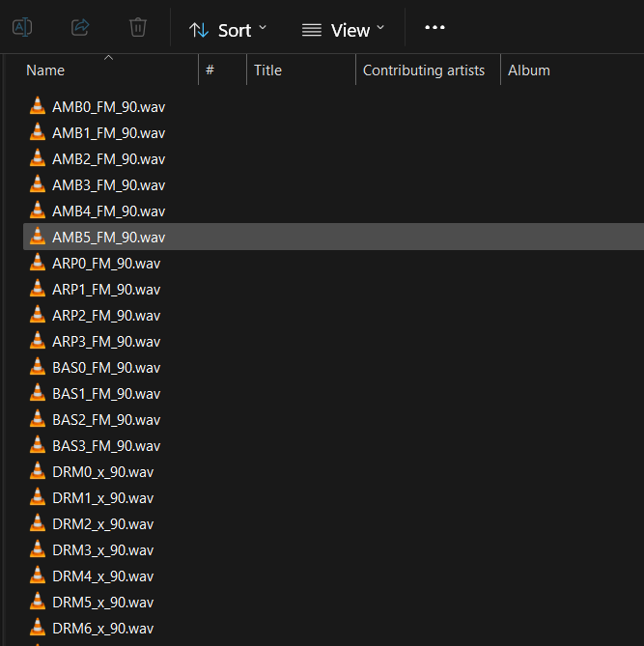Image resolution: width=644 pixels, height=646 pixels.
Task: Click the VLC icon of AMB4_FM_90.wav
Action: tap(38, 210)
